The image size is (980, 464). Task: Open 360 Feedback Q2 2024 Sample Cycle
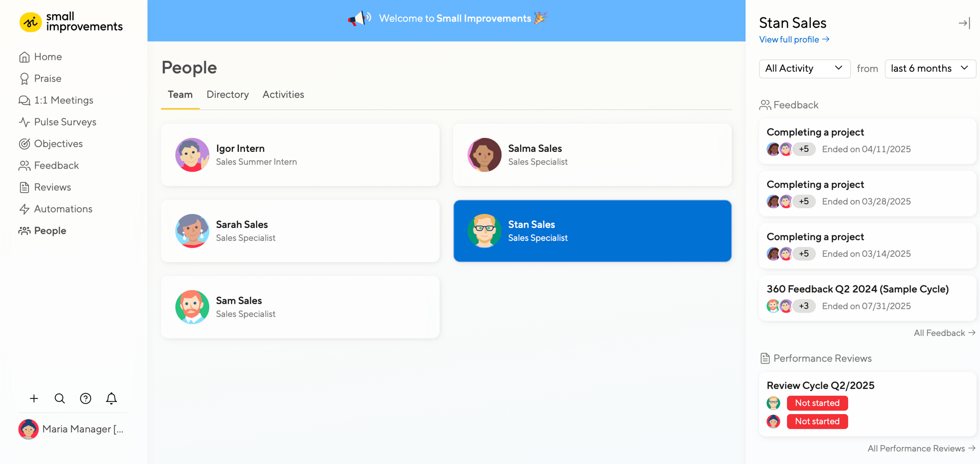[x=857, y=289]
